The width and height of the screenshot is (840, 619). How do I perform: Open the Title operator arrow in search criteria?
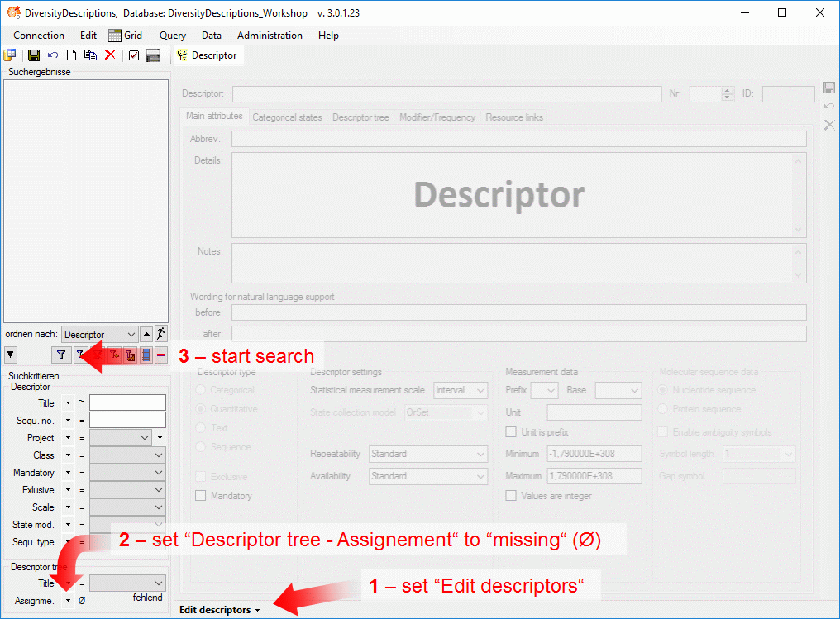(68, 402)
